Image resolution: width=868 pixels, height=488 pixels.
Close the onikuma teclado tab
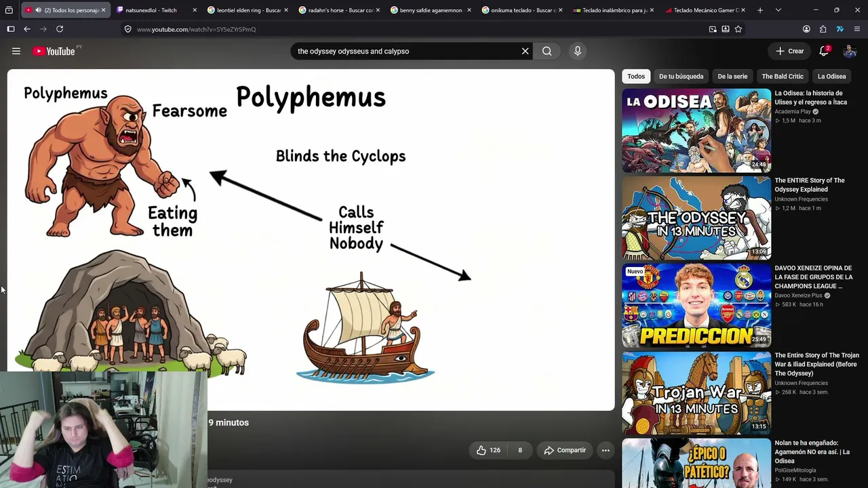tap(560, 10)
